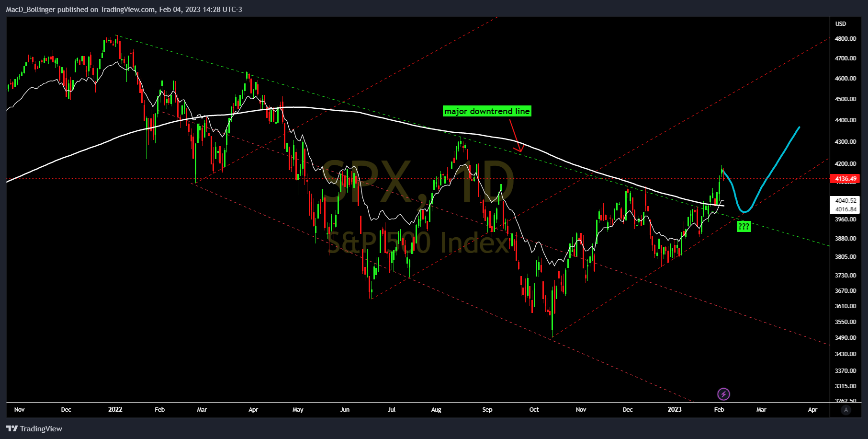Image resolution: width=868 pixels, height=439 pixels.
Task: Select the 'major downtrend line' annotation label
Action: pos(487,111)
